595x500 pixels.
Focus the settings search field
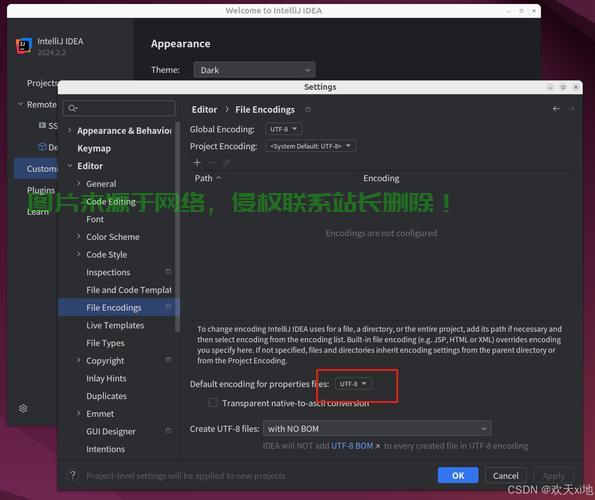click(x=120, y=108)
